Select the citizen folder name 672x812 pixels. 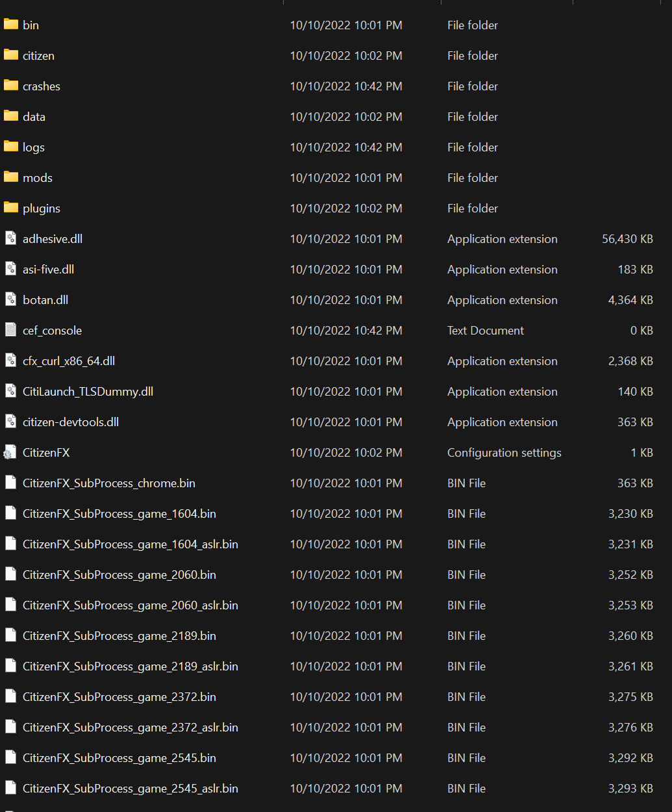coord(38,56)
